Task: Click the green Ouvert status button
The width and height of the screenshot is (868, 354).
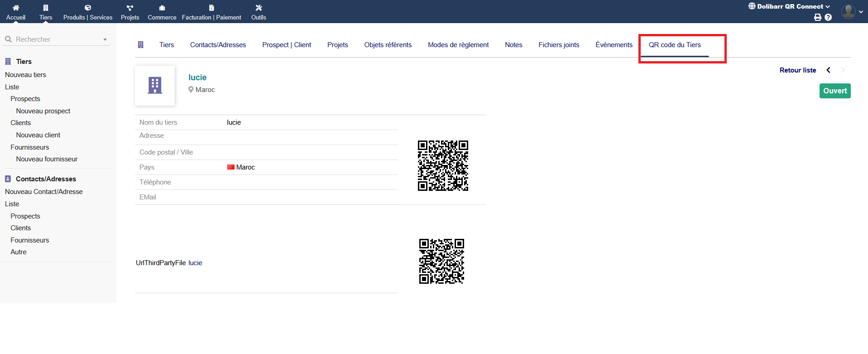Action: pos(834,91)
